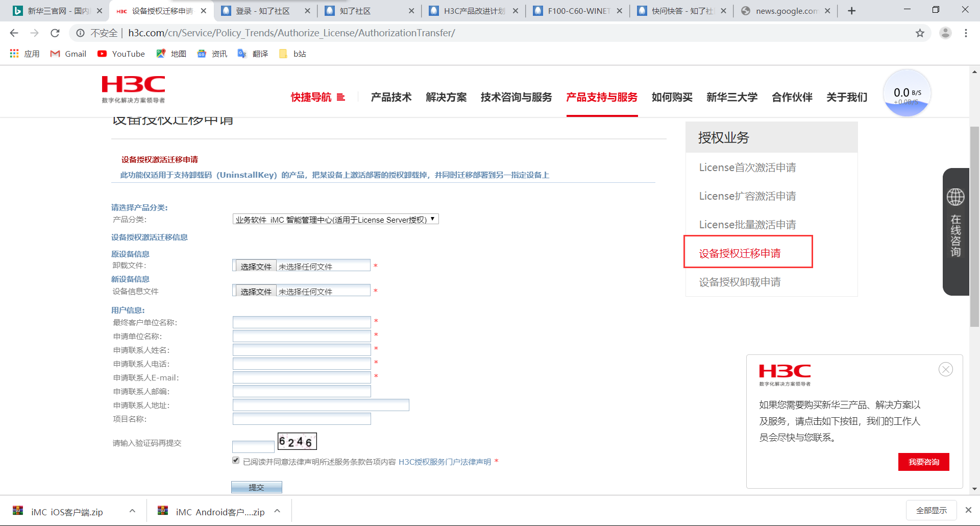Expand the 产品分类 product category dropdown
Viewport: 980px width, 526px height.
pos(335,219)
